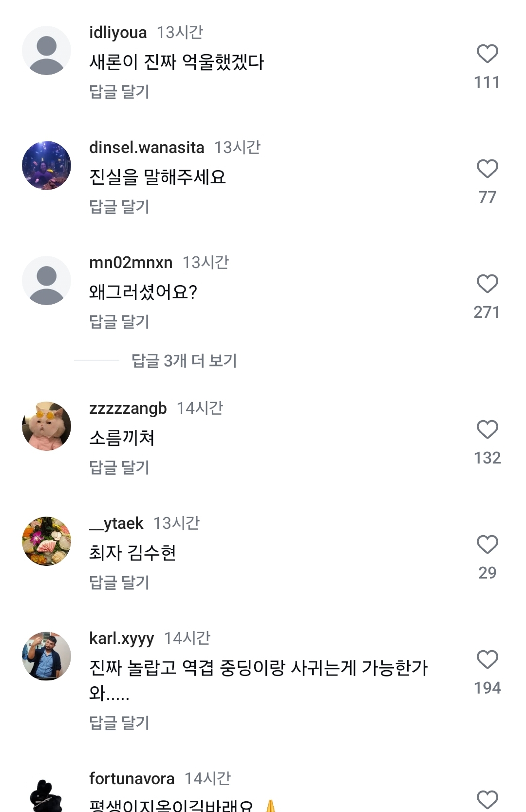Reply to karl.xyyy's comment

tap(119, 723)
